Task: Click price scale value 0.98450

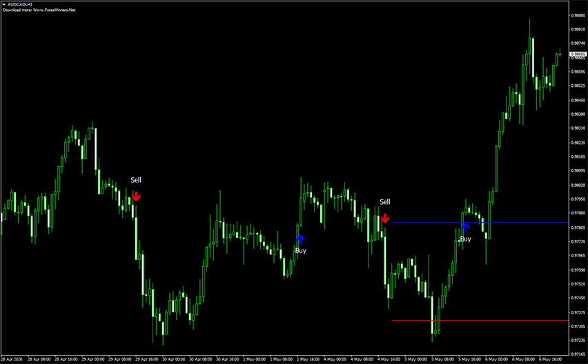Action: click(578, 100)
